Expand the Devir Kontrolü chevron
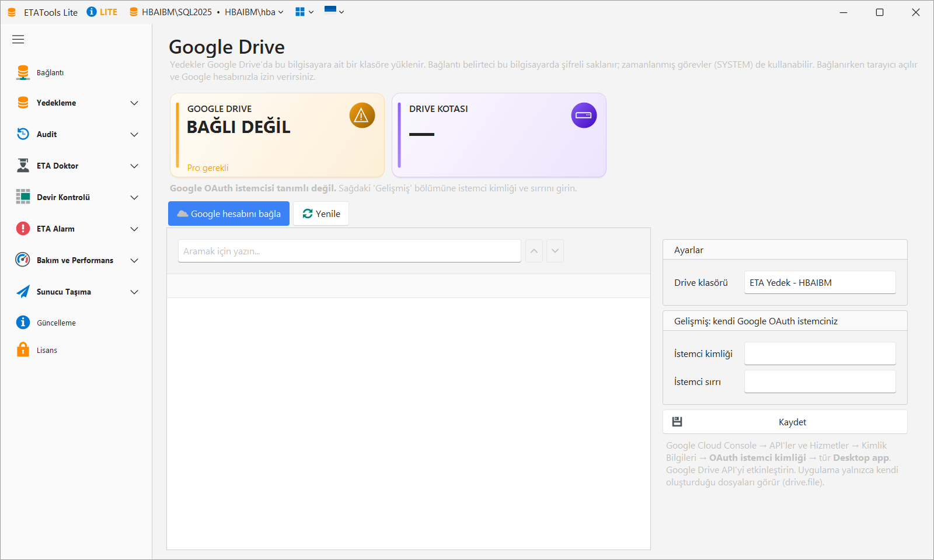The height and width of the screenshot is (560, 934). [x=134, y=198]
